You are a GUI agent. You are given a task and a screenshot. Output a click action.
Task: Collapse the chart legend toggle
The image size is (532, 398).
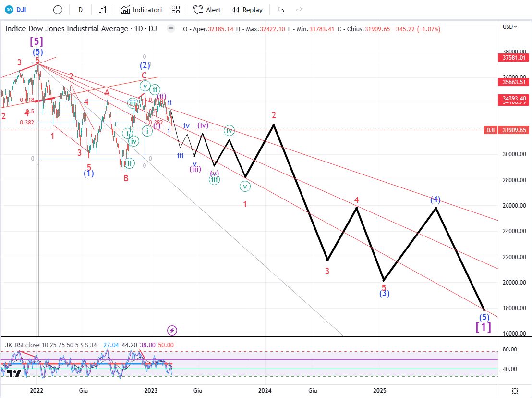click(x=171, y=28)
